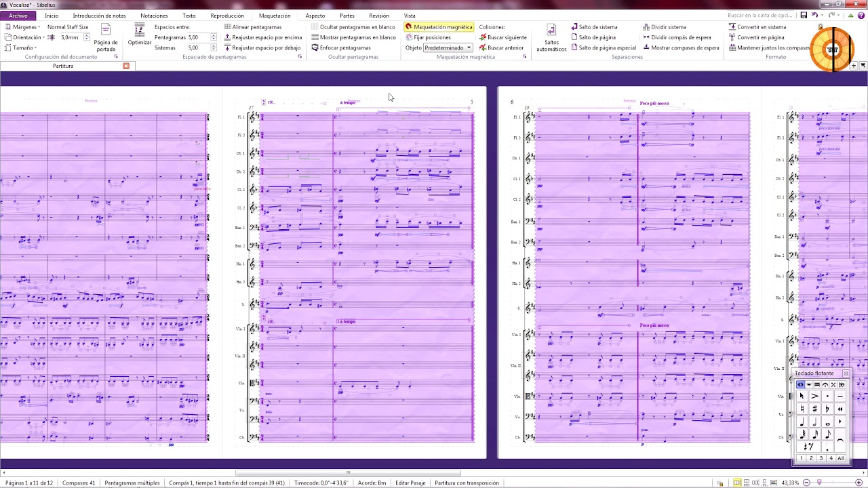This screenshot has width=868, height=488.
Task: Toggle Enfocar pentagramas
Action: click(341, 48)
